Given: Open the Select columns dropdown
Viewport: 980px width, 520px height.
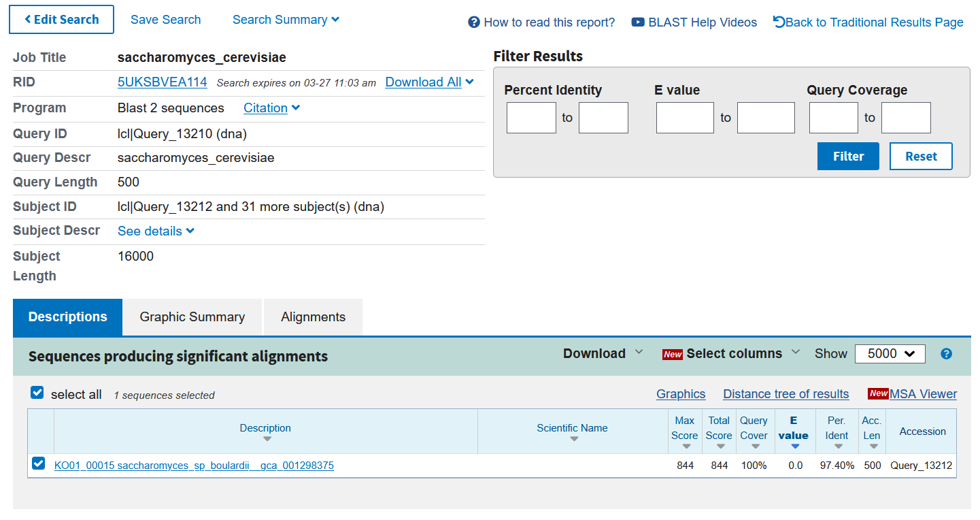Looking at the screenshot, I should pos(743,353).
